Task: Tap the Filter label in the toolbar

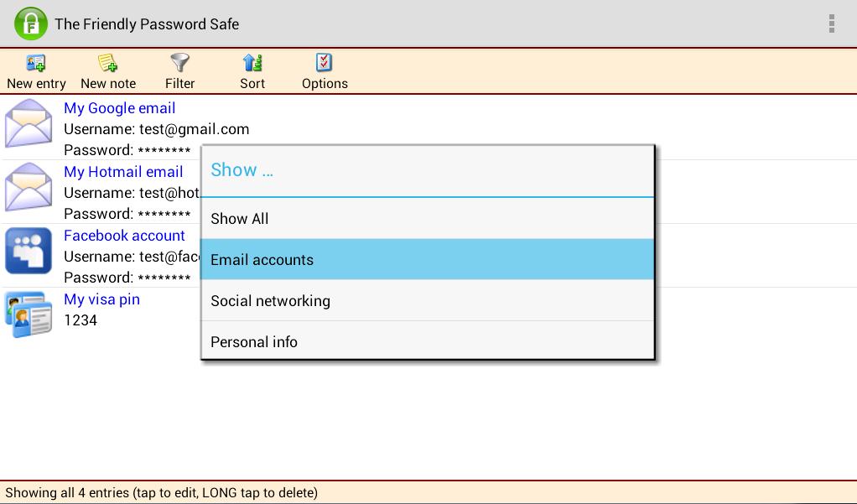Action: [x=179, y=84]
